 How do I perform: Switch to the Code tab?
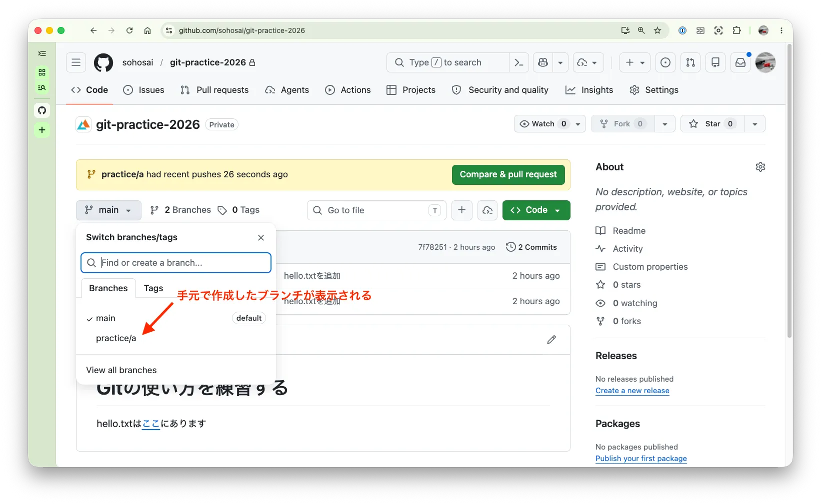pyautogui.click(x=89, y=90)
